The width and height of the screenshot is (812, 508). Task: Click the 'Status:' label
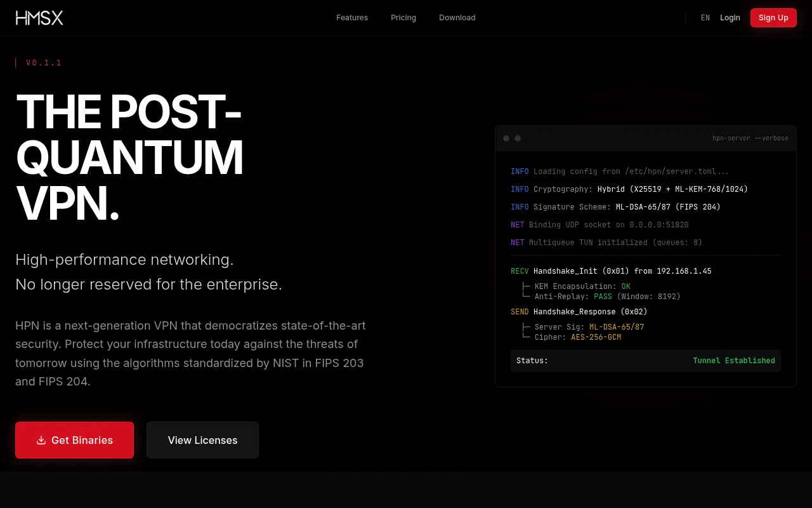(x=532, y=361)
